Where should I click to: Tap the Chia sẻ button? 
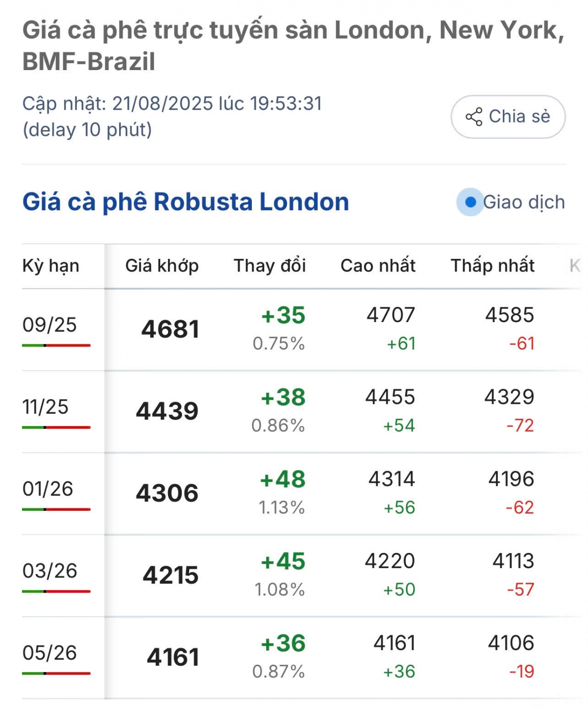[x=508, y=117]
